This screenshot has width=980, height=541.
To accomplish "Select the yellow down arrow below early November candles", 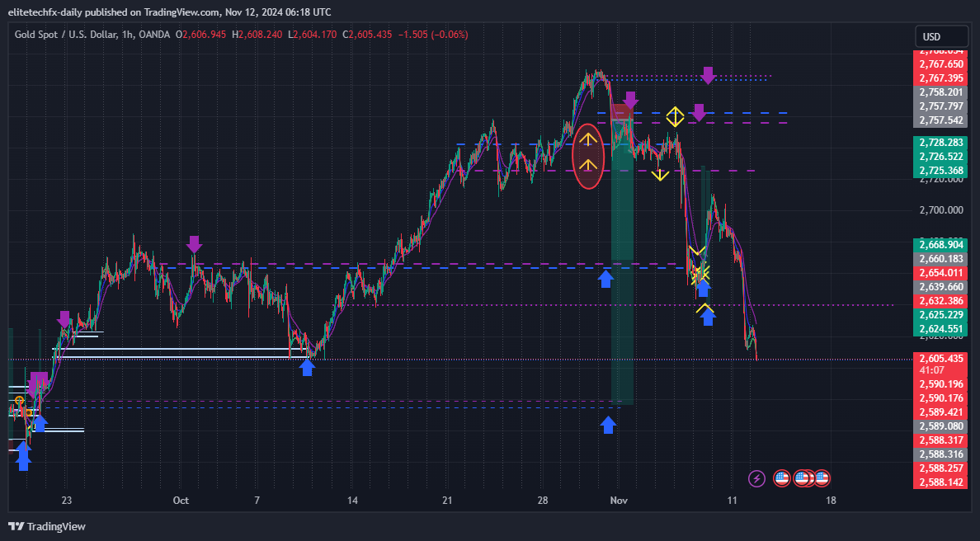I will click(x=660, y=176).
